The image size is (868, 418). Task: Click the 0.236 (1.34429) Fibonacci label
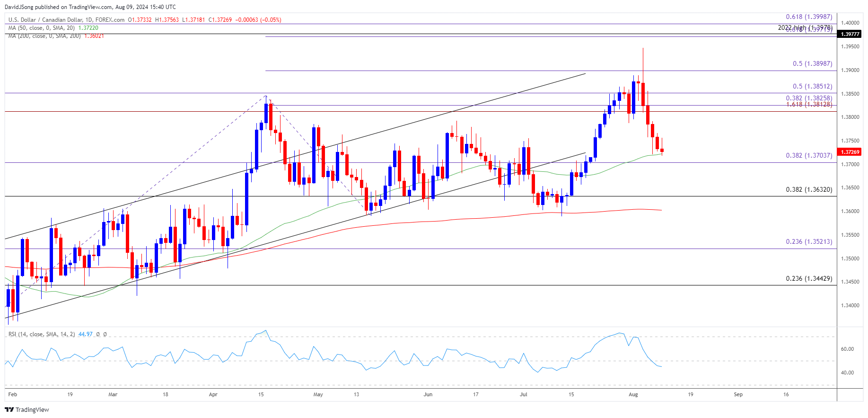(x=809, y=278)
